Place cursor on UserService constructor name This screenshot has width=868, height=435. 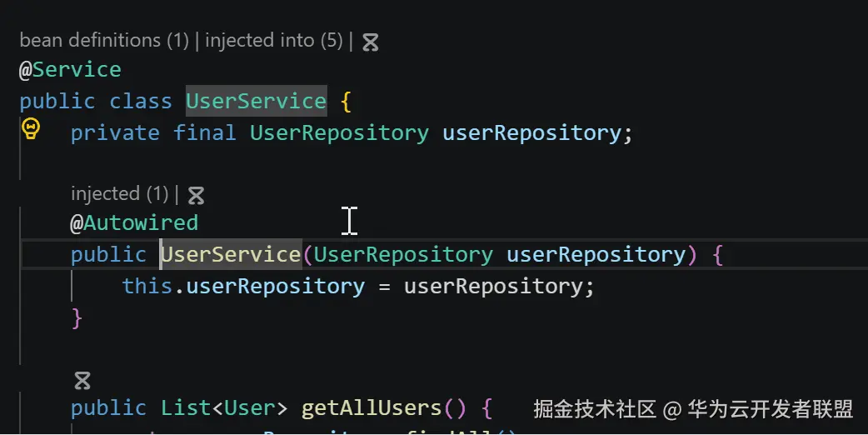click(231, 254)
